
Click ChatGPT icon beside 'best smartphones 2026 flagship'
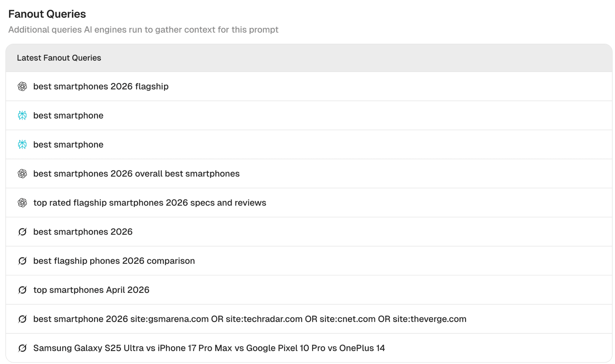coord(22,86)
